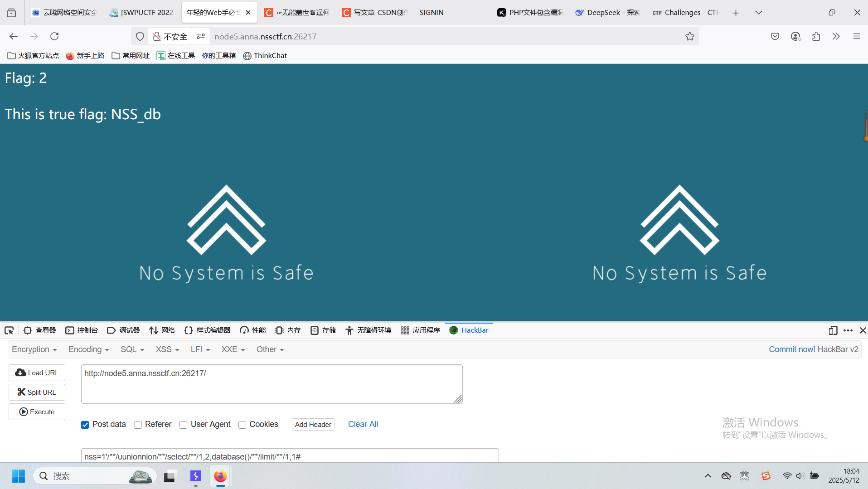Close the developer tools panel
The width and height of the screenshot is (868, 489).
click(863, 330)
